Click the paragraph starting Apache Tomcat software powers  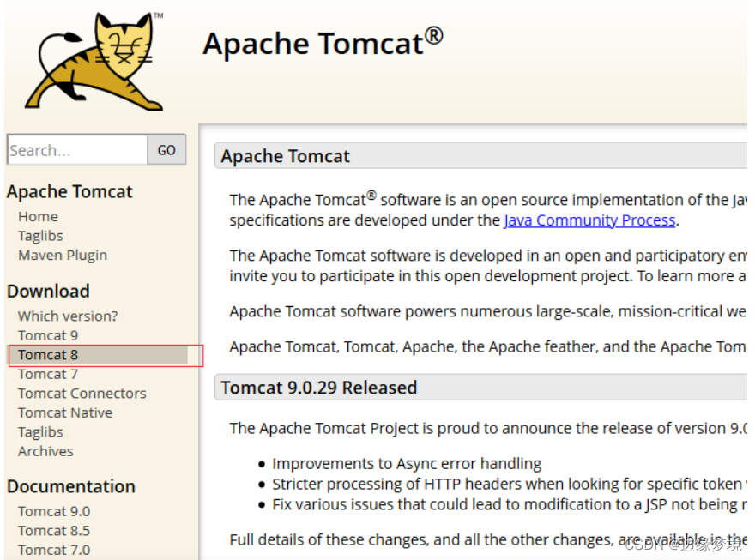pos(488,312)
